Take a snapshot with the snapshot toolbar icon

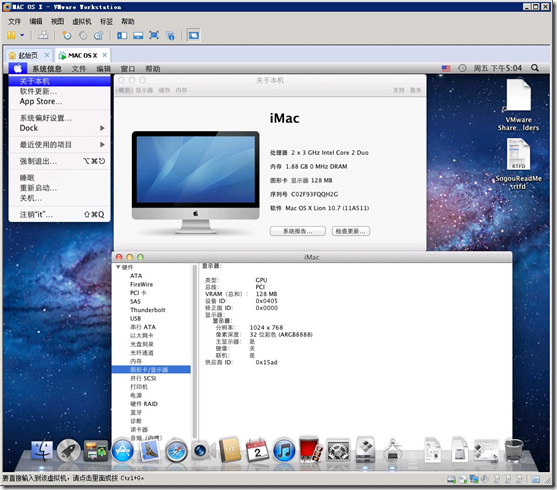pyautogui.click(x=67, y=35)
